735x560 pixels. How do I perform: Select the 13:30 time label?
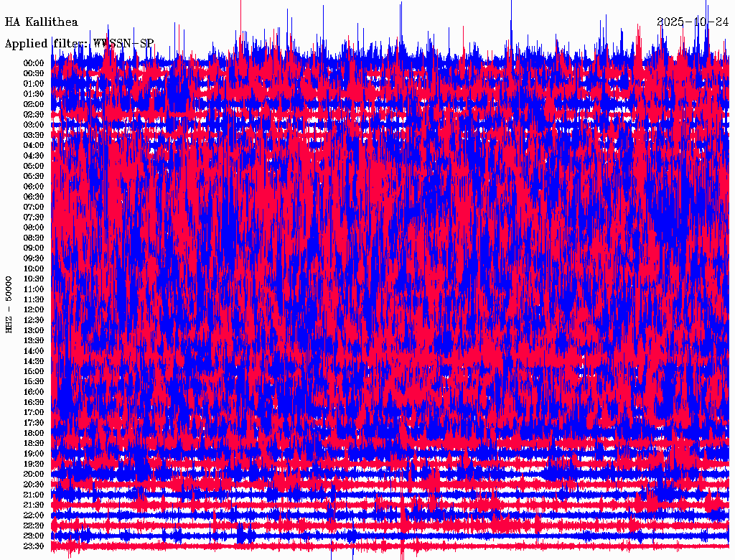[34, 340]
